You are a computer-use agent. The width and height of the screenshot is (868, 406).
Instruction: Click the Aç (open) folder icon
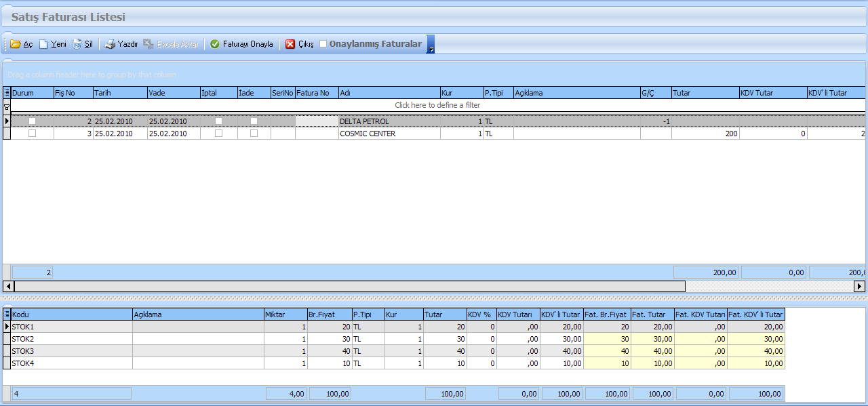pyautogui.click(x=16, y=44)
